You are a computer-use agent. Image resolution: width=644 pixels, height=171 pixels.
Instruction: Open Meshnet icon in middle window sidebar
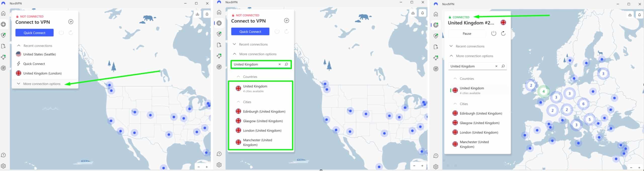tap(219, 56)
